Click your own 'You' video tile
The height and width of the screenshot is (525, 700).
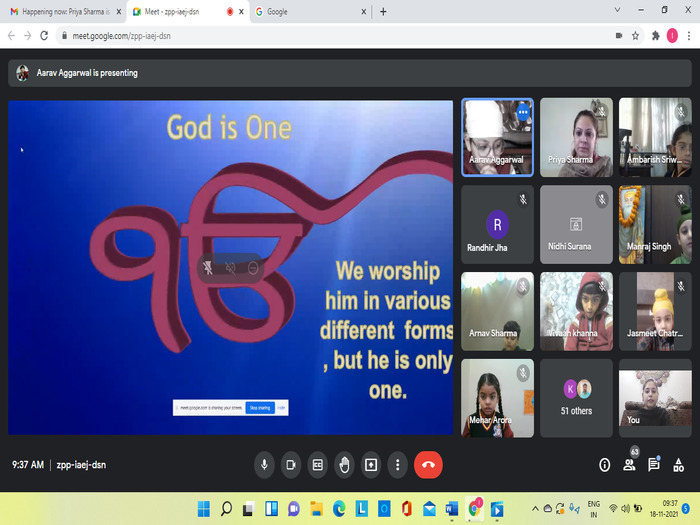[655, 398]
